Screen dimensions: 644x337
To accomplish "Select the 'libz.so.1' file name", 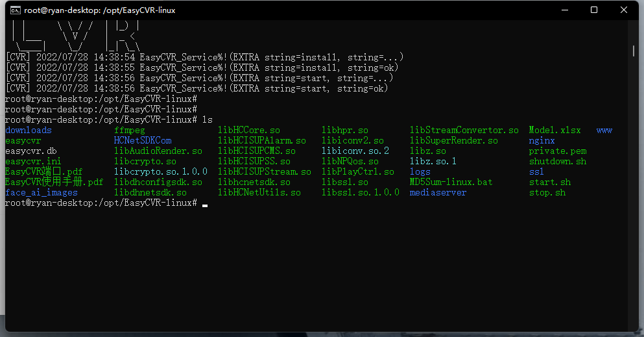I will point(433,162).
